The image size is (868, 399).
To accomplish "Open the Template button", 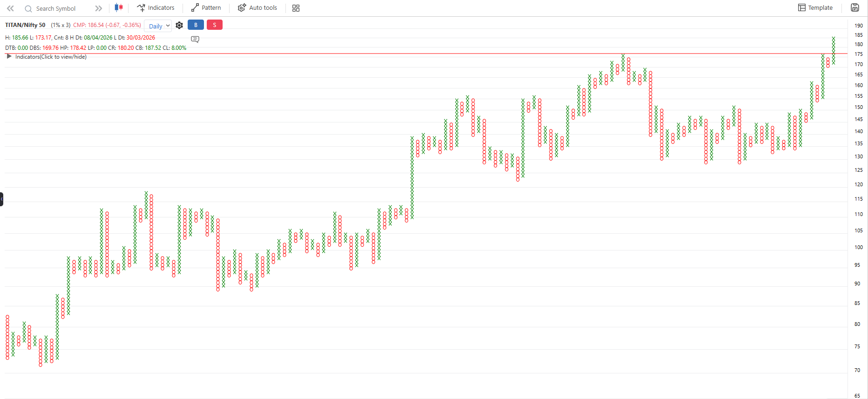I will coord(815,8).
